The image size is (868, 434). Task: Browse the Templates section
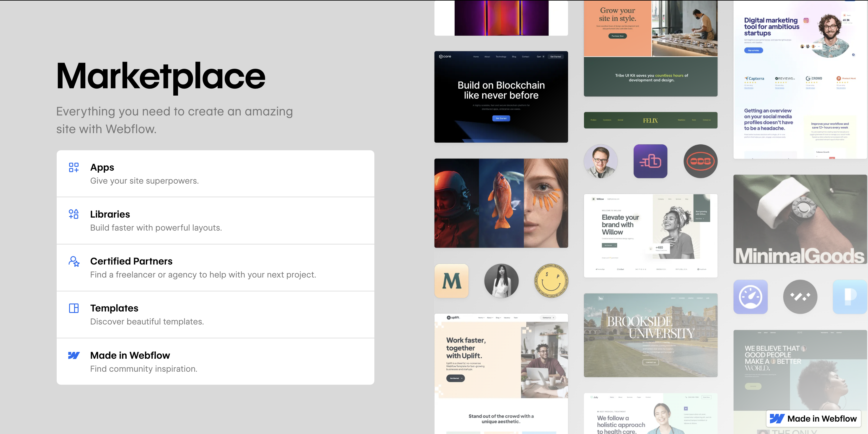click(x=215, y=315)
